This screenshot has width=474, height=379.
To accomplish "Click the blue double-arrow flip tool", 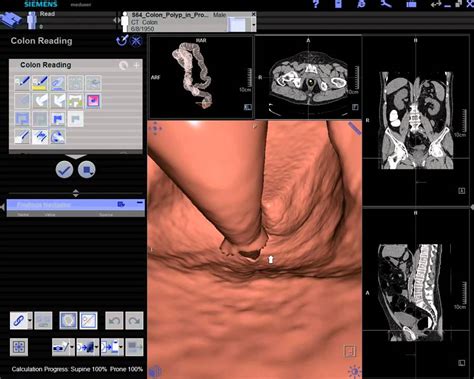I will (40, 137).
